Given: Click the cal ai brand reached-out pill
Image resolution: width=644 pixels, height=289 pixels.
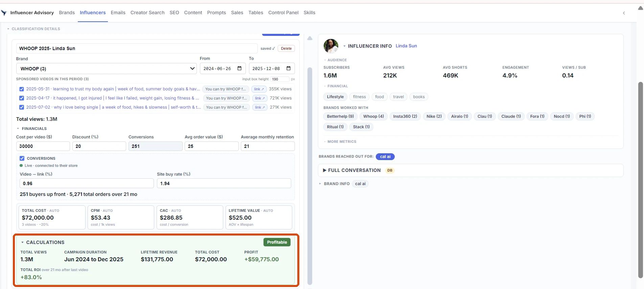Looking at the screenshot, I should pos(385,157).
